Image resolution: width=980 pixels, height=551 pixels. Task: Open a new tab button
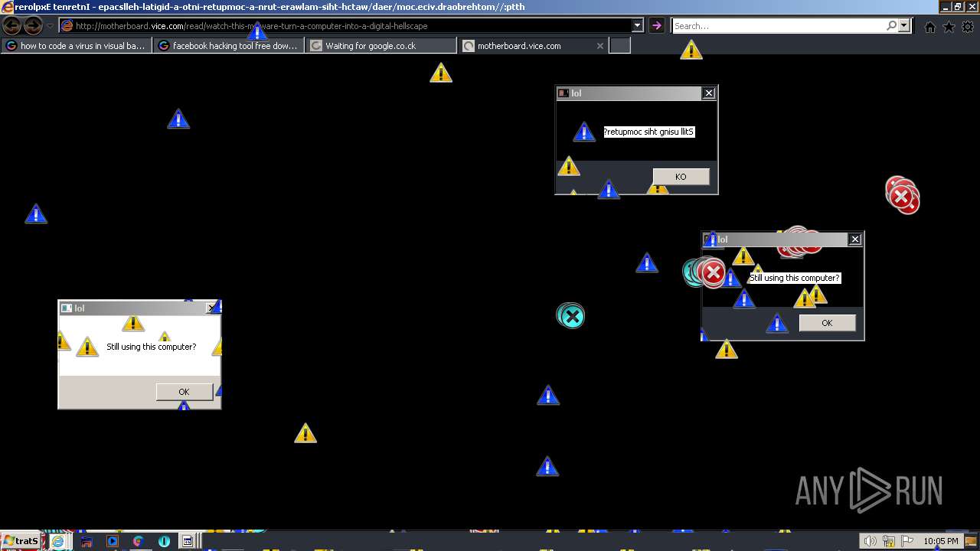pos(619,46)
